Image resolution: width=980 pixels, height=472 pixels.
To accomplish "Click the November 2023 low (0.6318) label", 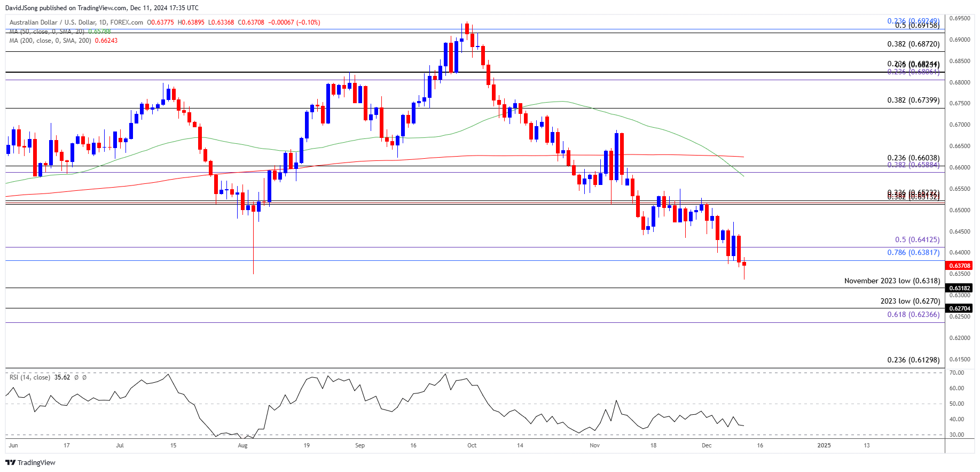I will click(x=892, y=281).
